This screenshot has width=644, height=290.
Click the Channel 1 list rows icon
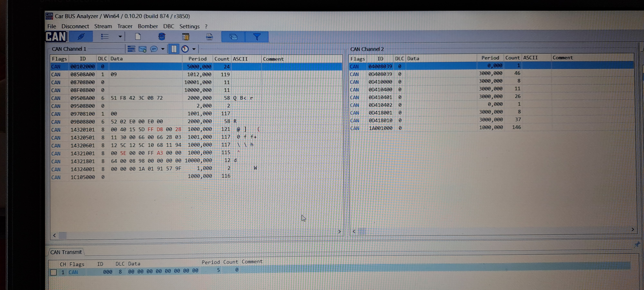(x=131, y=49)
